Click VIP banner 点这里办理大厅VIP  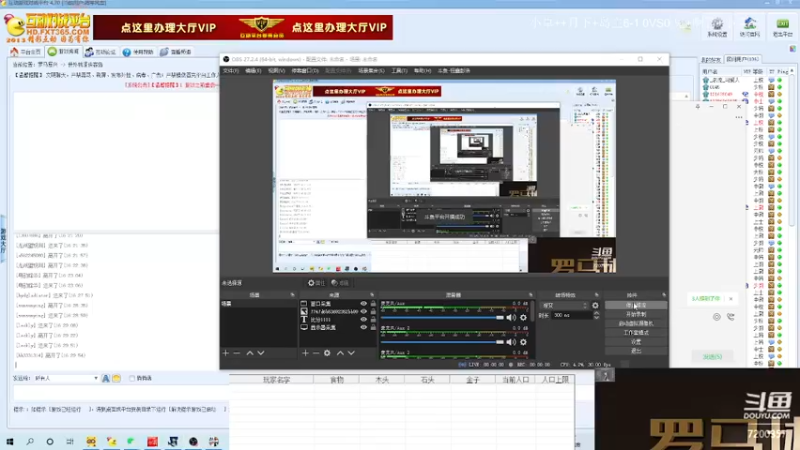coord(243,27)
